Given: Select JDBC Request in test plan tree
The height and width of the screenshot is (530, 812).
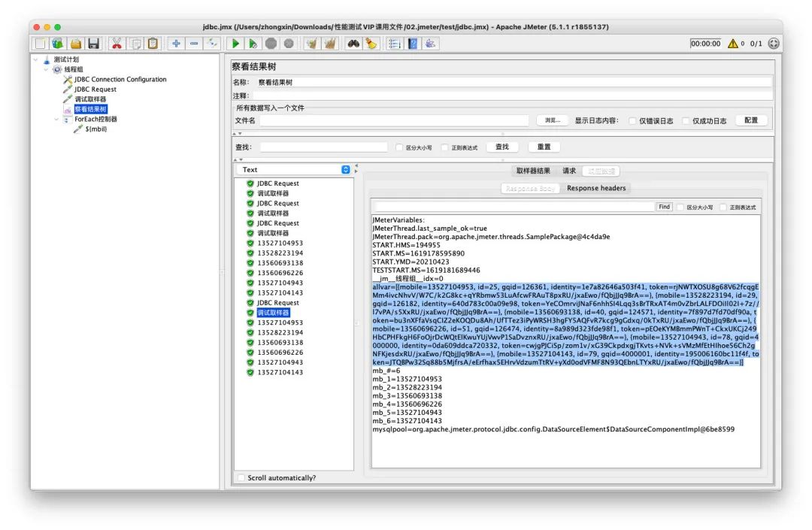Looking at the screenshot, I should tap(95, 89).
